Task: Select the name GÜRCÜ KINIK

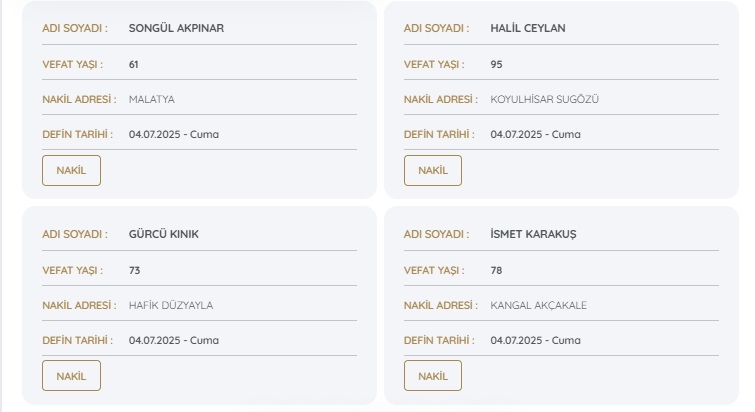Action: tap(164, 234)
